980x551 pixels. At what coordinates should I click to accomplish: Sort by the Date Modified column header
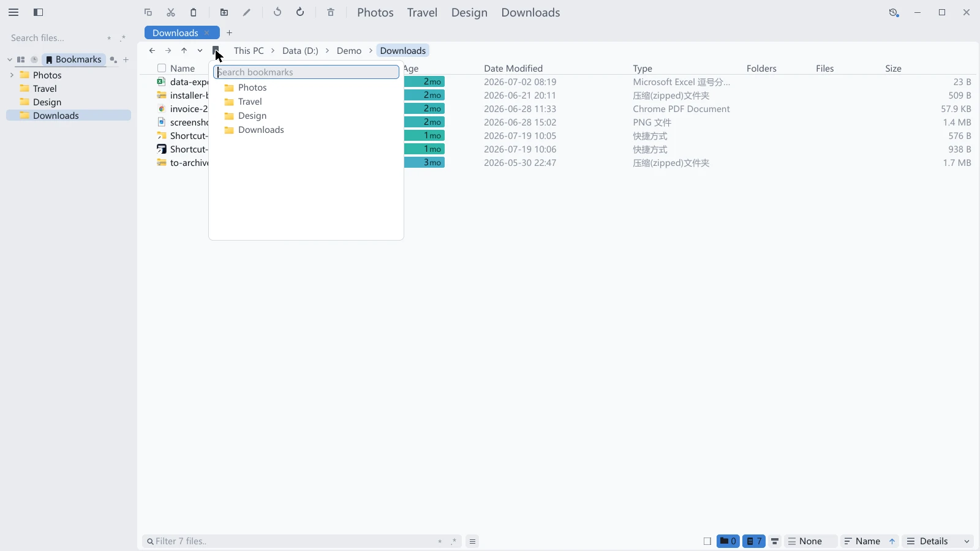pyautogui.click(x=513, y=69)
